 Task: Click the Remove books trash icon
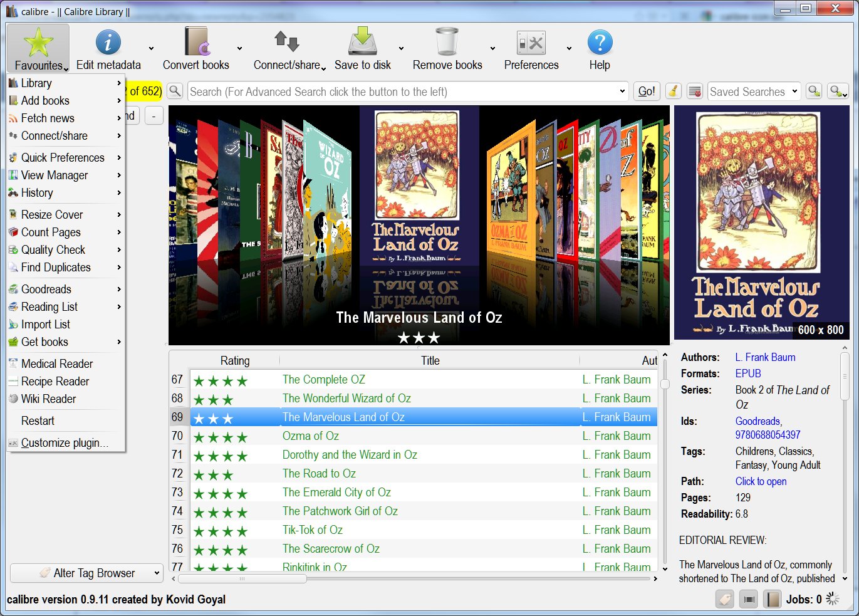(447, 42)
